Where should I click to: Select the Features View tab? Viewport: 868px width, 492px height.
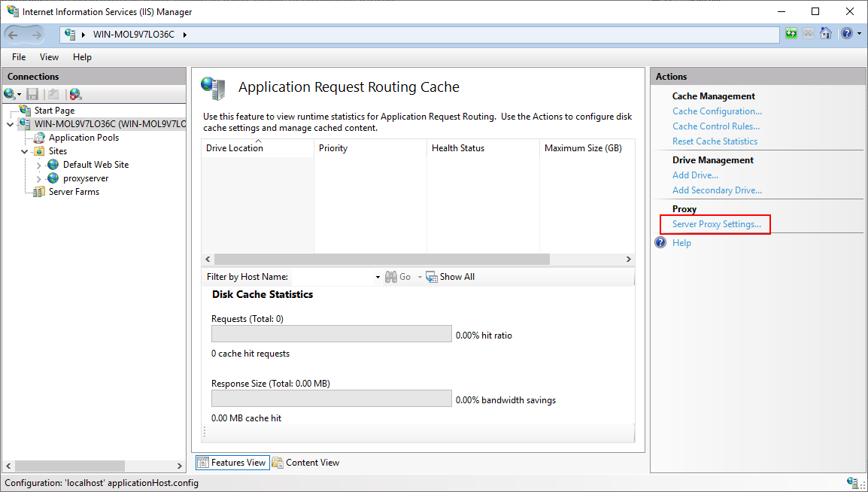[232, 462]
